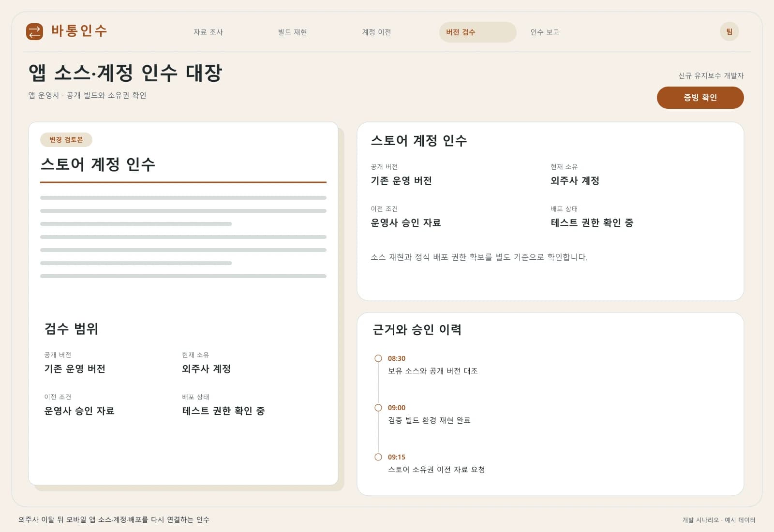The image size is (774, 532).
Task: Switch to the 자료 조사 tab
Action: [x=208, y=32]
